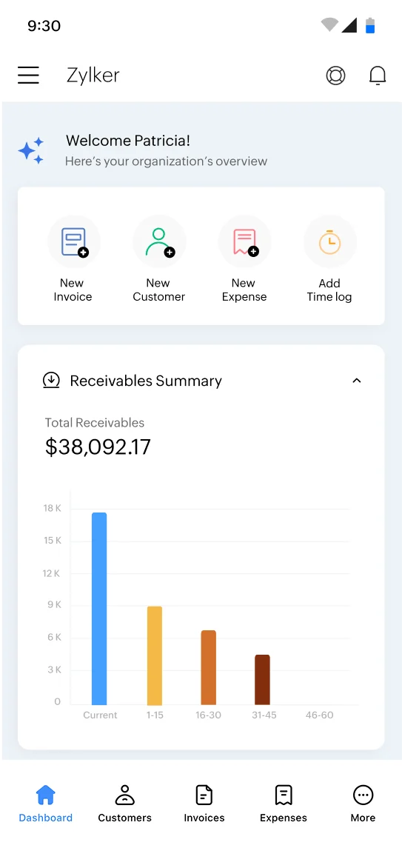
Task: Click the cellular signal icon in status bar
Action: click(x=349, y=25)
